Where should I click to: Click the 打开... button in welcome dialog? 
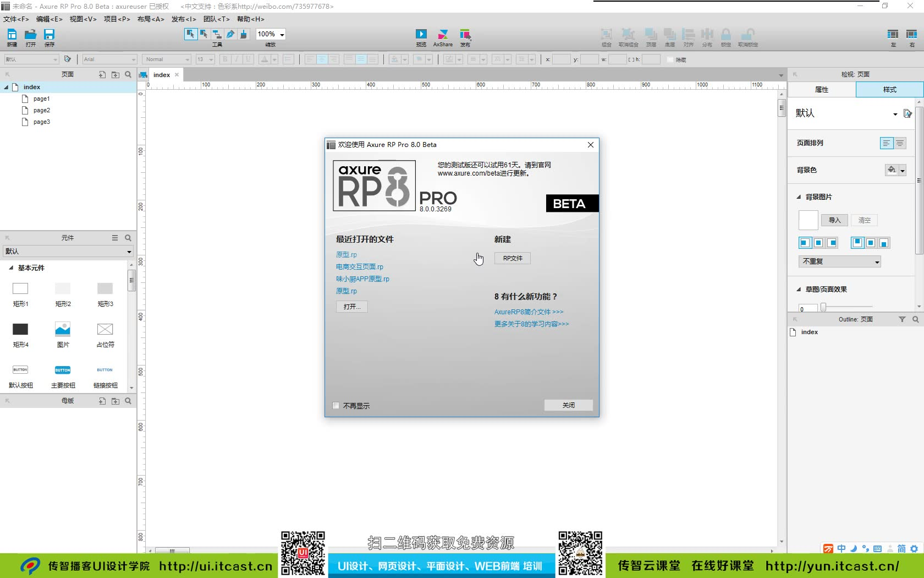coord(352,307)
